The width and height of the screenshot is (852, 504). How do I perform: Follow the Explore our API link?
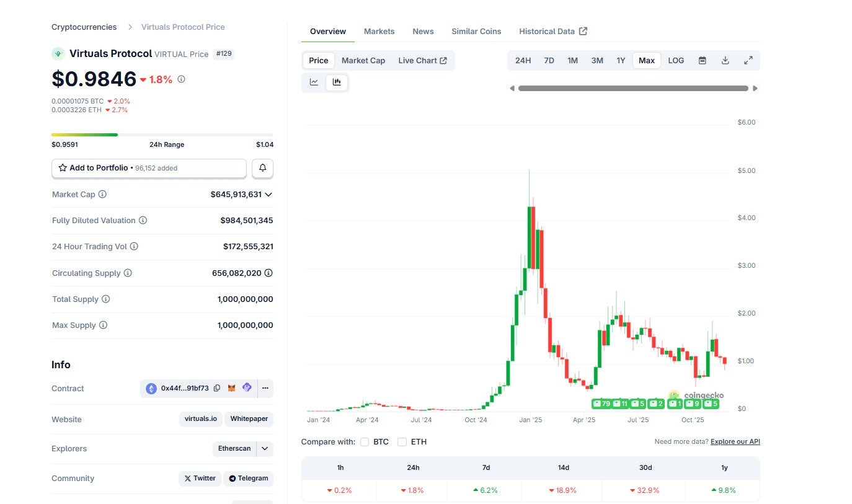tap(735, 441)
